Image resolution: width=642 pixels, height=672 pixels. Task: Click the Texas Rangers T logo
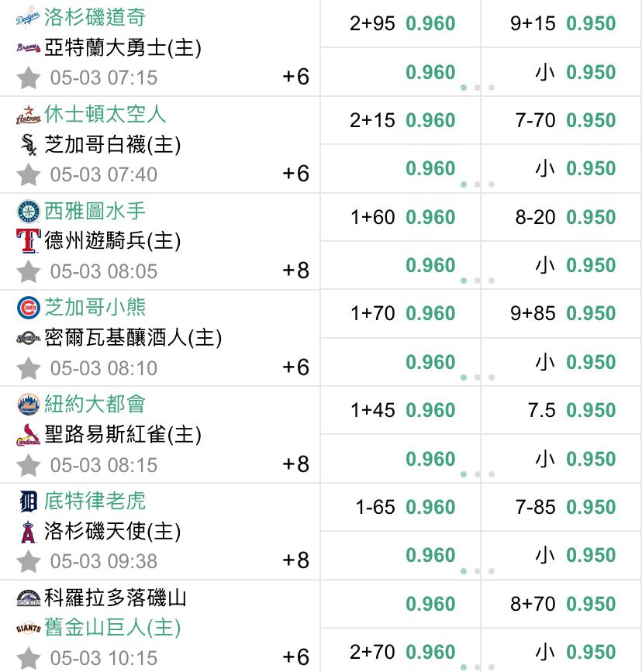click(29, 241)
